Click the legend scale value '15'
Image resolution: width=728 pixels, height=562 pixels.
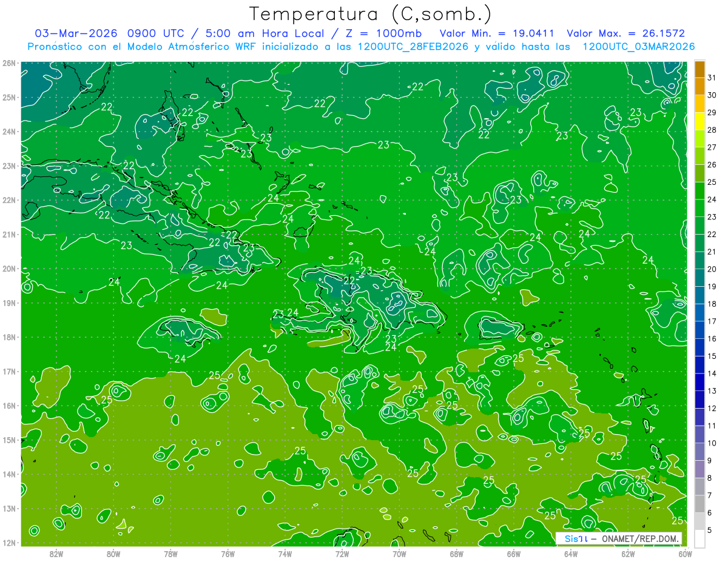coord(712,356)
